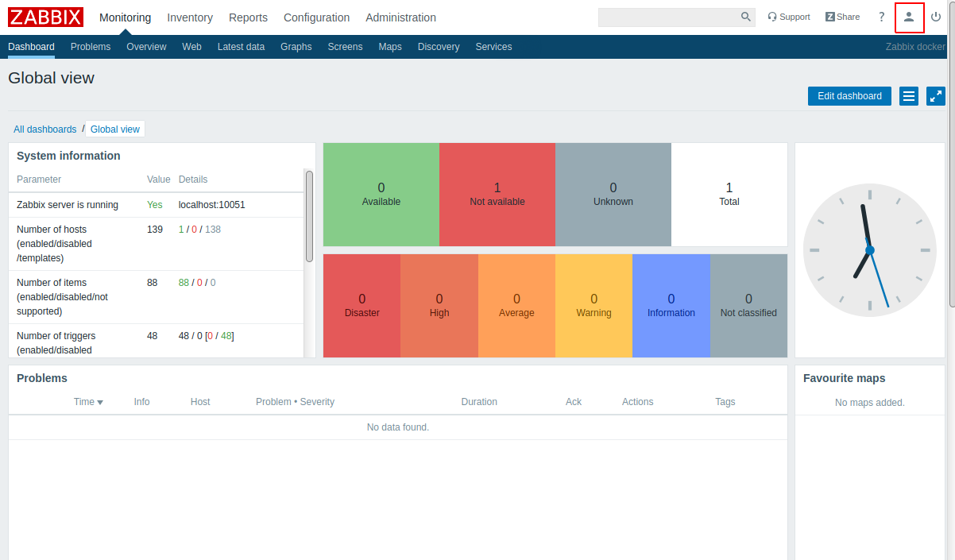Click the red Not available hosts tile

pyautogui.click(x=497, y=195)
